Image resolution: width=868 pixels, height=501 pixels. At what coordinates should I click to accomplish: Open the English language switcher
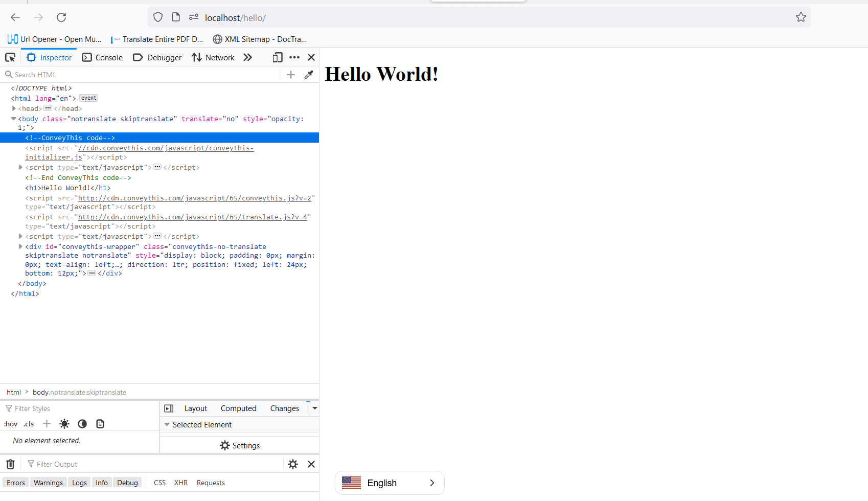(x=390, y=483)
